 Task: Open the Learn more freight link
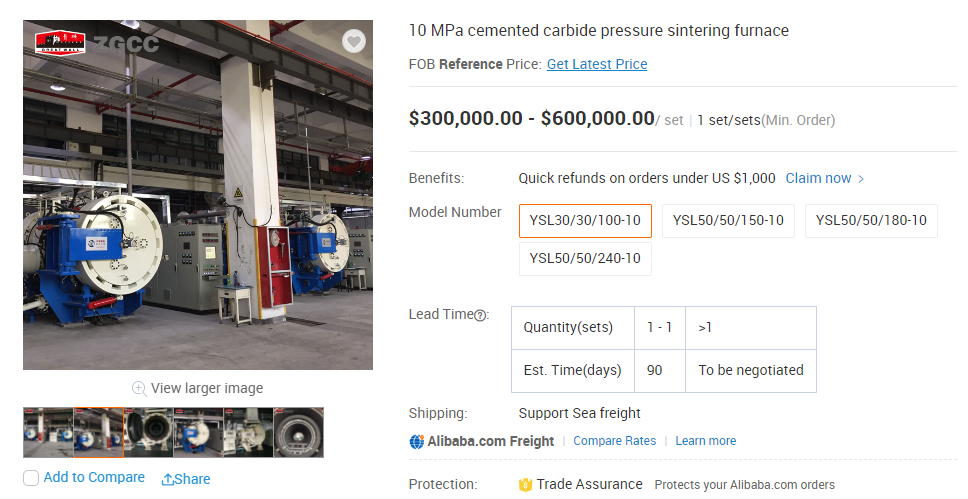706,441
